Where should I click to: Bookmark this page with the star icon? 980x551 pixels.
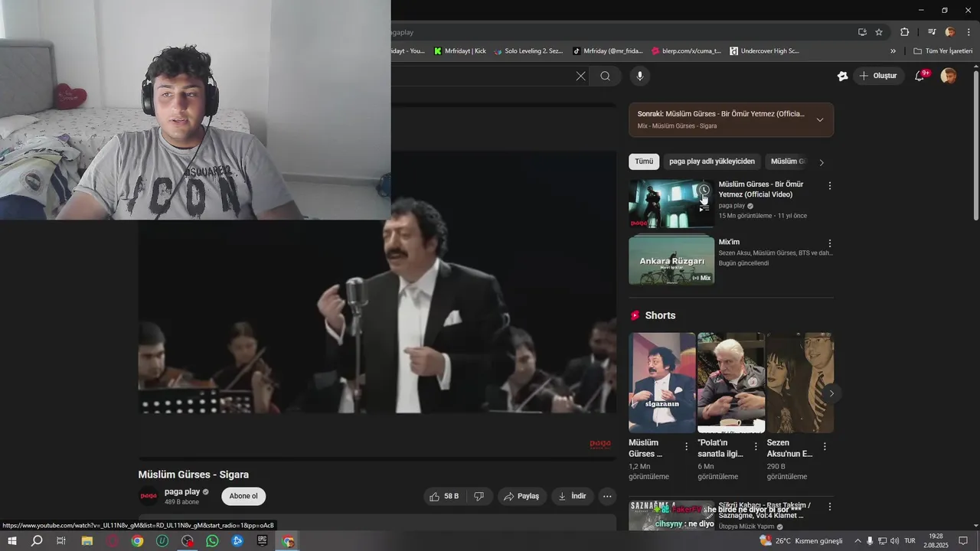[x=879, y=32]
